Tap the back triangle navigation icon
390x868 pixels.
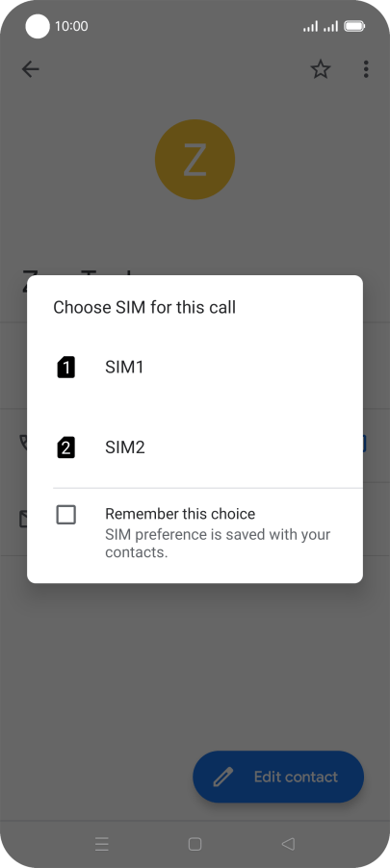[x=288, y=844]
